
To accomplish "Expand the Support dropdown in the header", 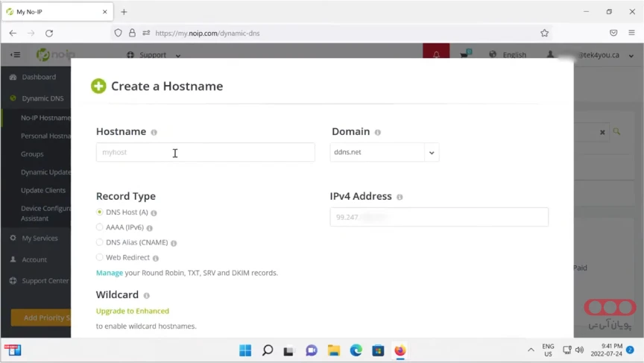I will 154,54.
